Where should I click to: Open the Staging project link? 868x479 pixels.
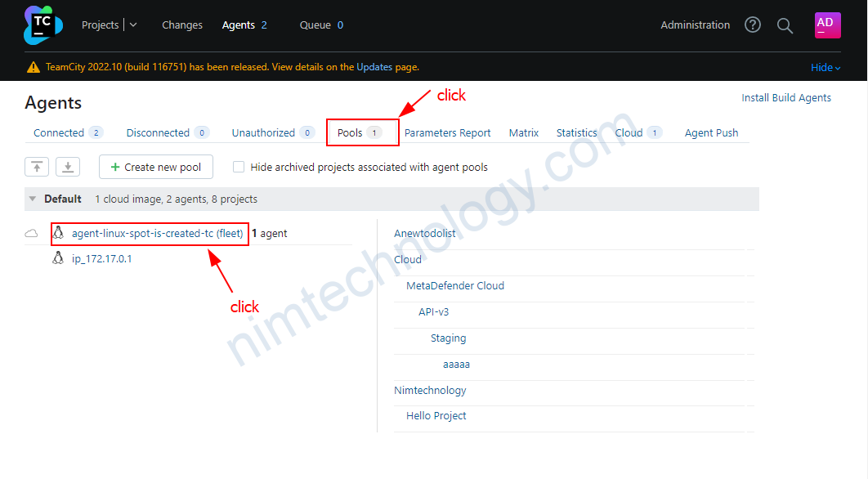449,338
